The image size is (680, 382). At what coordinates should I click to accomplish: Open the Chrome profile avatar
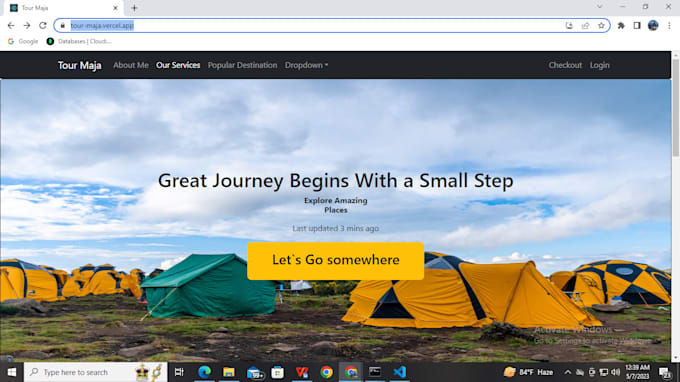(653, 26)
